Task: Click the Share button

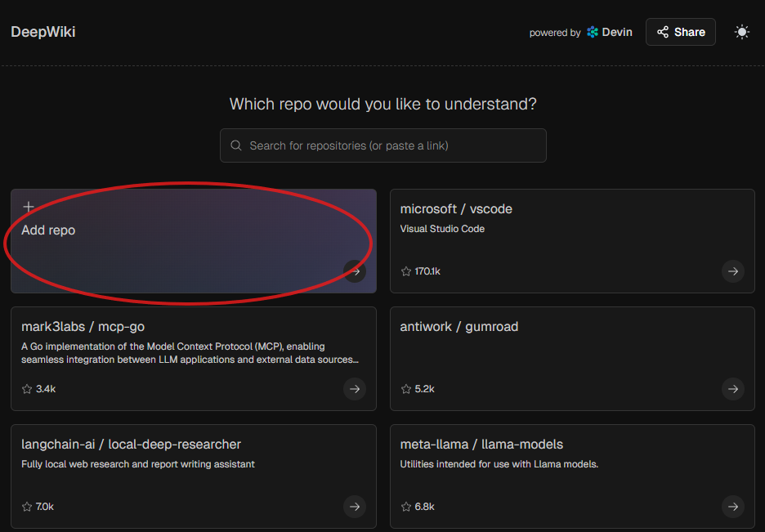Action: pos(680,32)
